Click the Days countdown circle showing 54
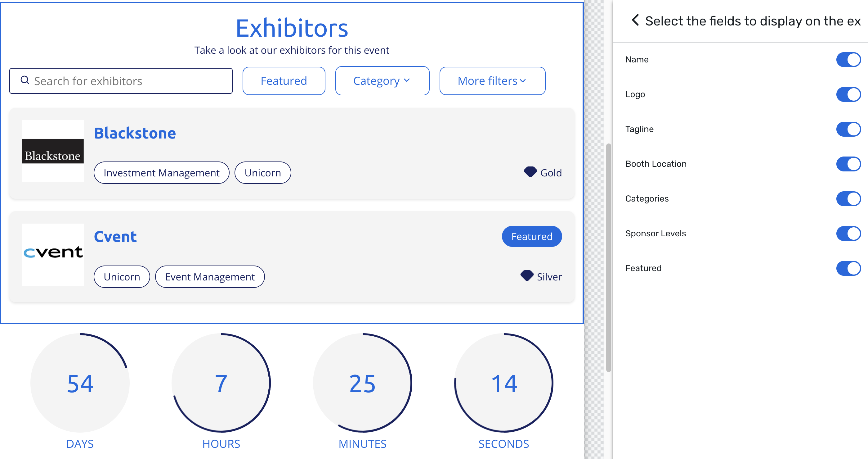868x459 pixels. [x=80, y=383]
